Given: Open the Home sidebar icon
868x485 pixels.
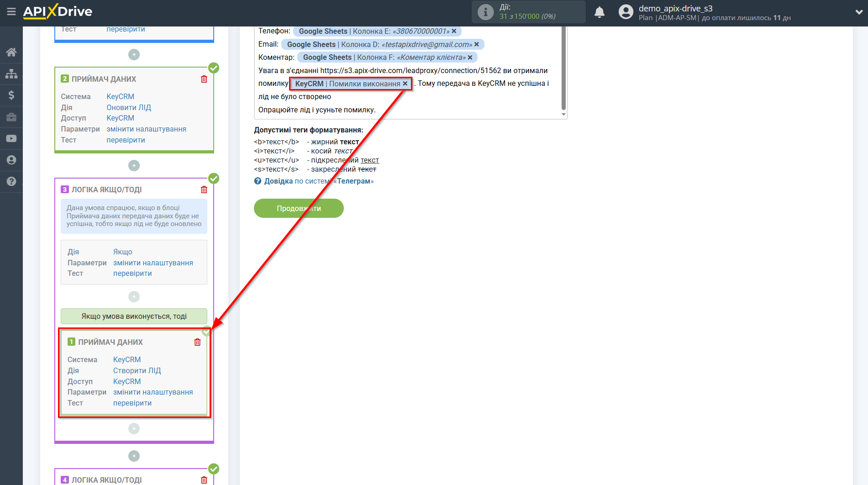Looking at the screenshot, I should click(x=11, y=52).
